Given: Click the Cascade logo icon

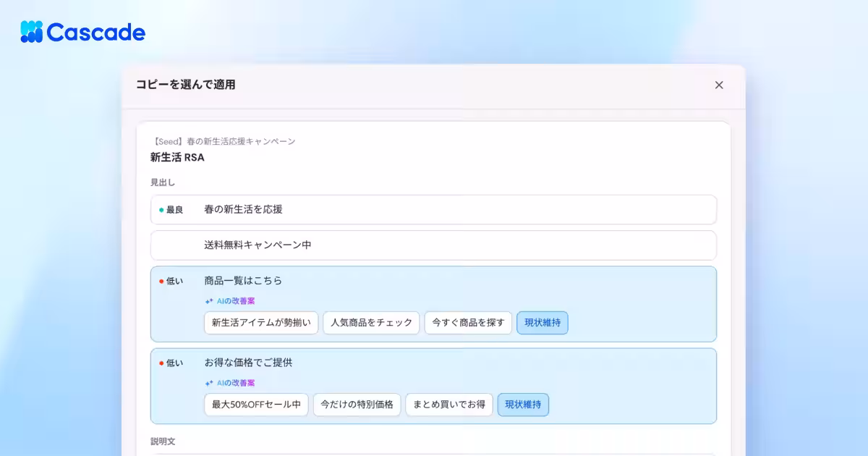Looking at the screenshot, I should tap(32, 32).
